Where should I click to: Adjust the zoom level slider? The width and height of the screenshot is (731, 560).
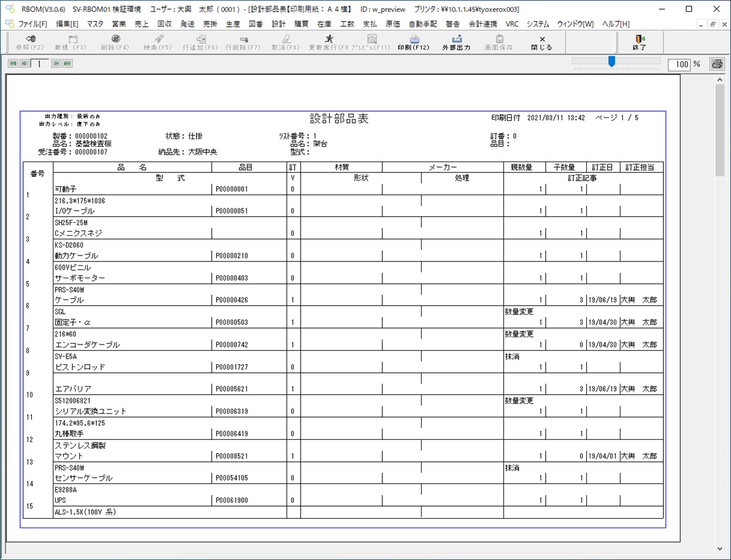click(x=611, y=61)
